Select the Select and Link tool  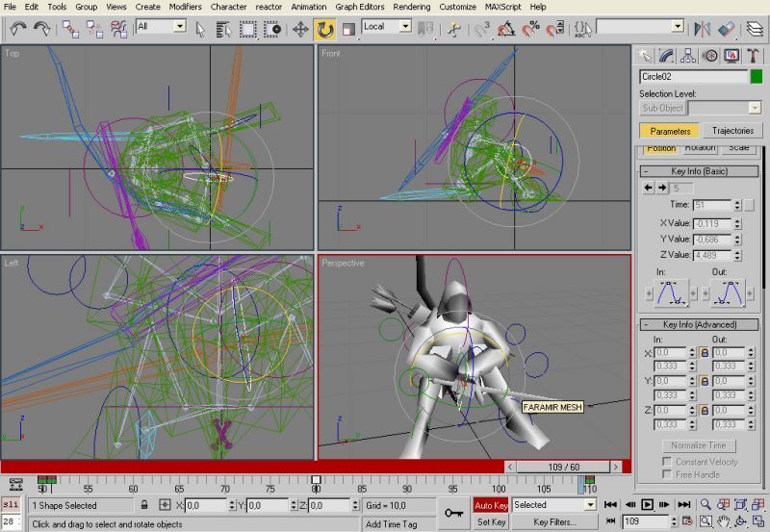[70, 29]
